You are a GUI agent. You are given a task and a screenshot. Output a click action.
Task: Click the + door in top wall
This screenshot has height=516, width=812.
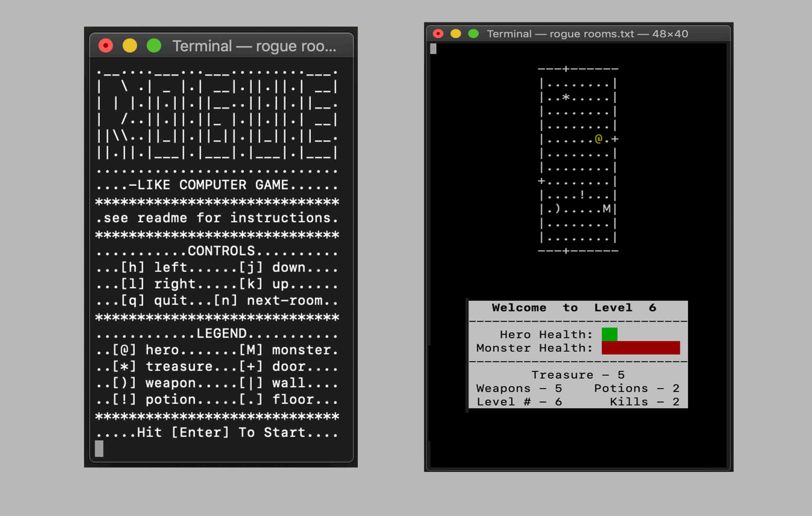pos(566,69)
